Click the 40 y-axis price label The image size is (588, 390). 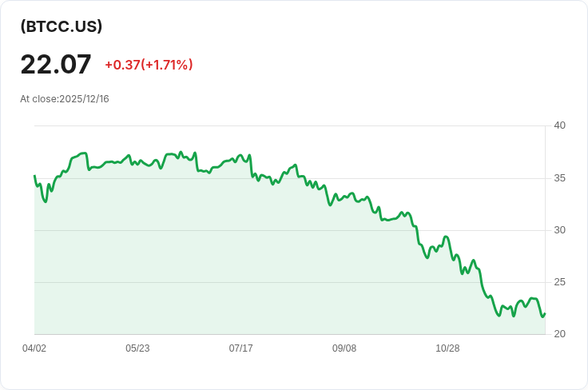559,125
